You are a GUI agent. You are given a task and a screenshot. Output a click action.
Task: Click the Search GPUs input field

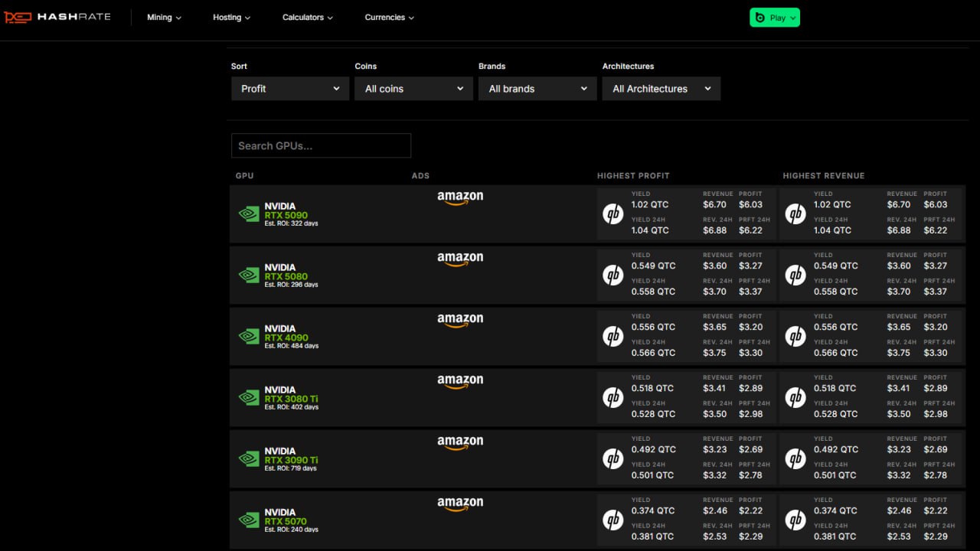pyautogui.click(x=321, y=145)
